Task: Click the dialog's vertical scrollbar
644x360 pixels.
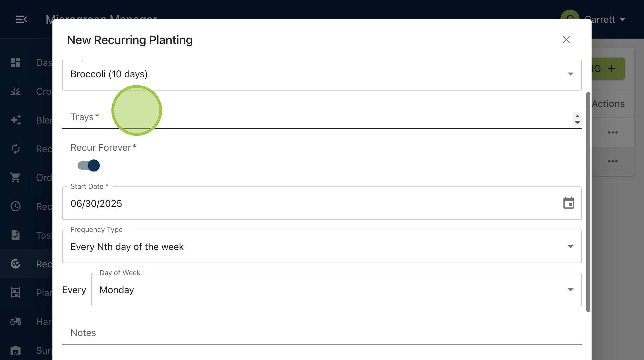Action: pos(588,202)
